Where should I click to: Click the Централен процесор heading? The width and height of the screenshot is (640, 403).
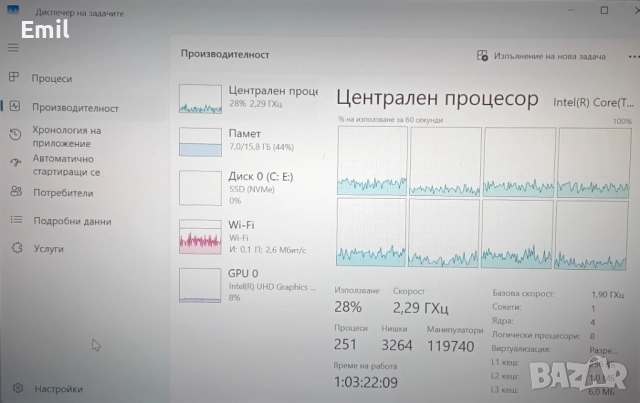point(437,98)
